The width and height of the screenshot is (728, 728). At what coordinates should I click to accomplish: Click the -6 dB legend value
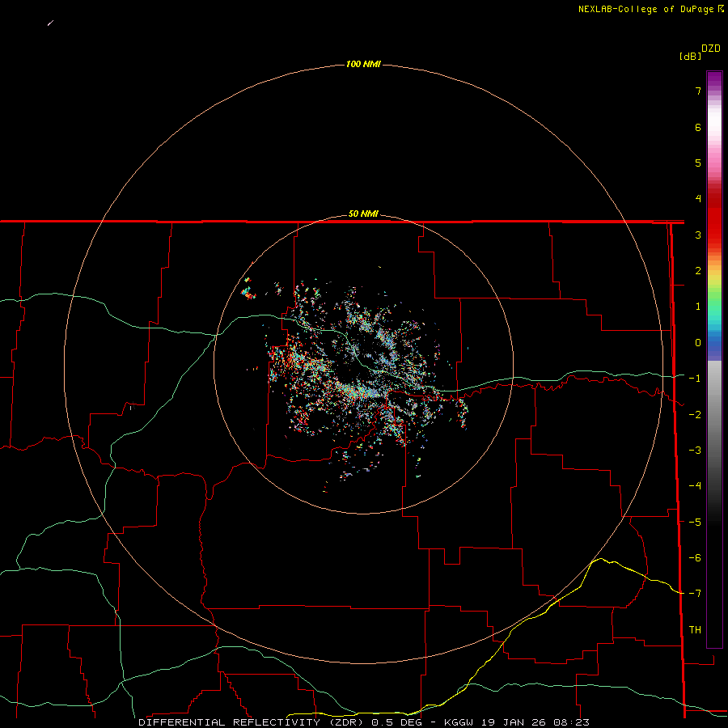(x=695, y=558)
